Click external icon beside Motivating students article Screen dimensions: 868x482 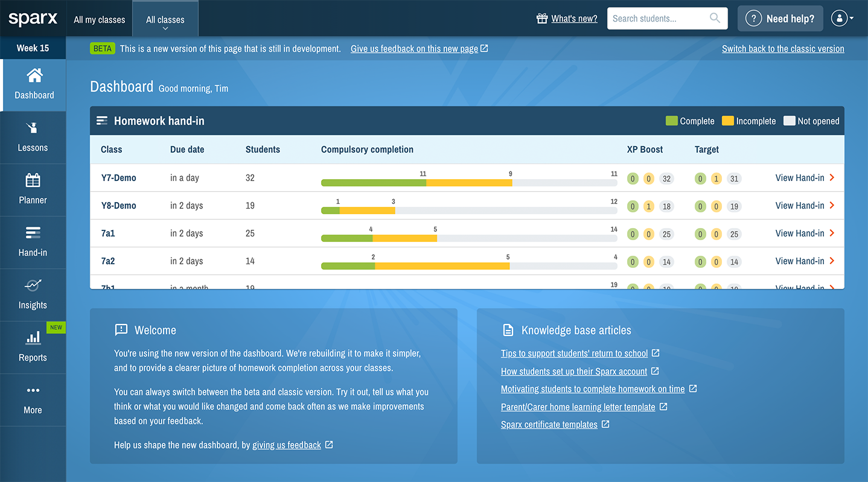(693, 388)
